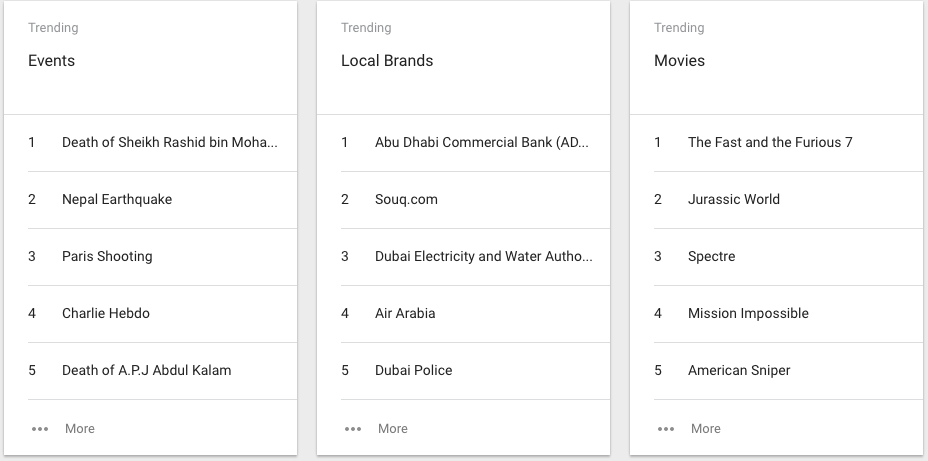
Task: Click the ellipsis icon under Movies
Action: point(666,429)
